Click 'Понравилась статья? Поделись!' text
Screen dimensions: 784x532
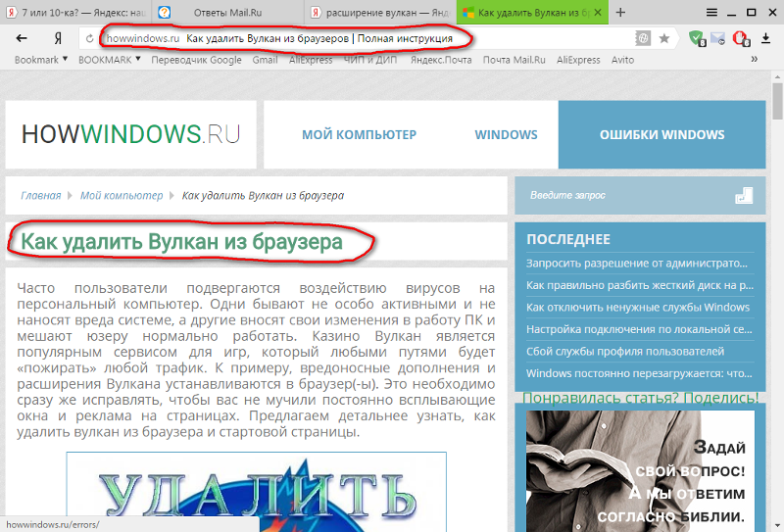[x=641, y=398]
